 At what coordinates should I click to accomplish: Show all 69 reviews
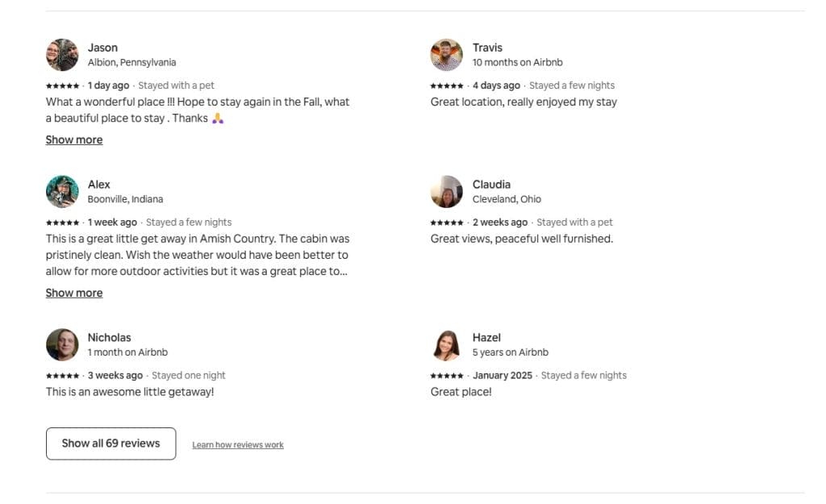pos(111,444)
